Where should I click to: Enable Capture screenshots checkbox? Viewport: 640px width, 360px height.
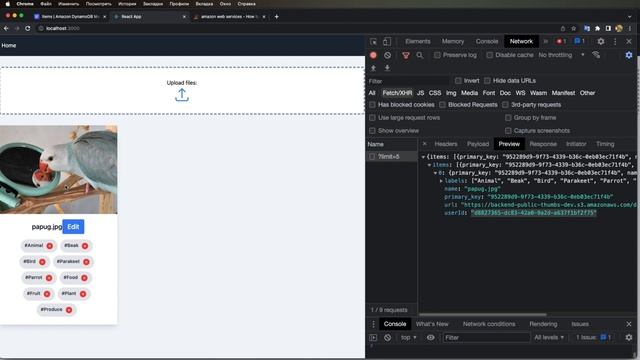coord(508,131)
